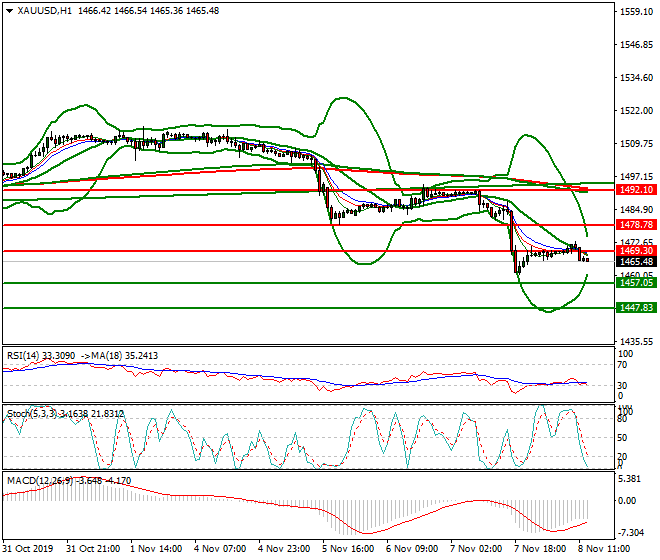Click the 31 Oct 21:00 time axis label
This screenshot has width=660, height=560.
(93, 549)
